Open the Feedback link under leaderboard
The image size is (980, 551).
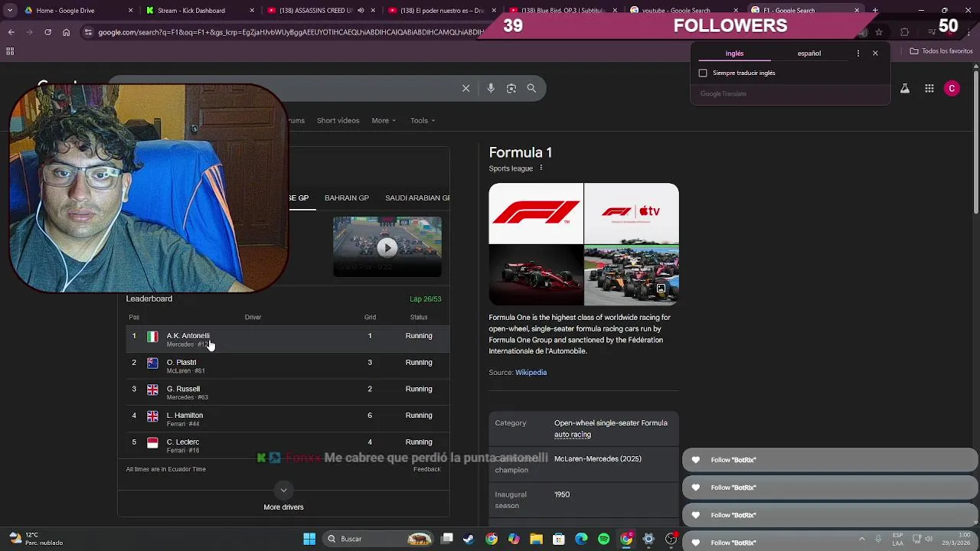(426, 469)
